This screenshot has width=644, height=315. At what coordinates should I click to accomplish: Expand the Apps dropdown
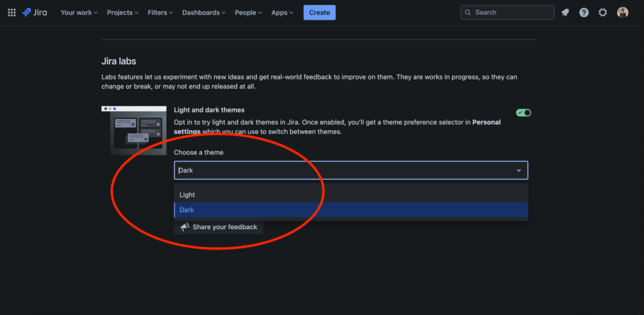pyautogui.click(x=282, y=13)
